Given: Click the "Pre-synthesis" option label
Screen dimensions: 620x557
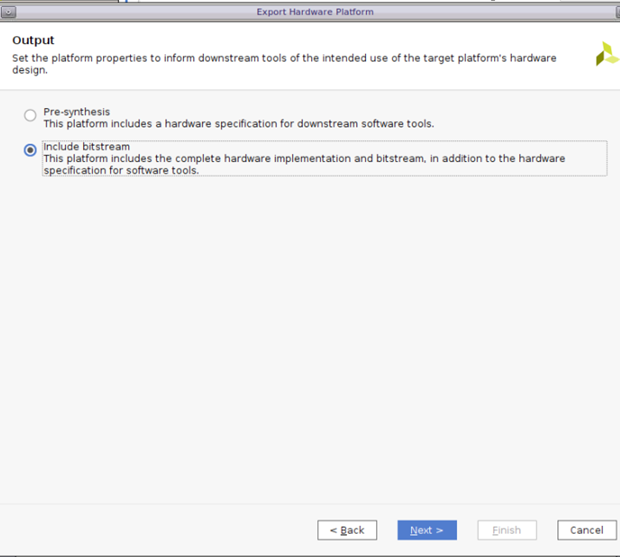Looking at the screenshot, I should 76,112.
